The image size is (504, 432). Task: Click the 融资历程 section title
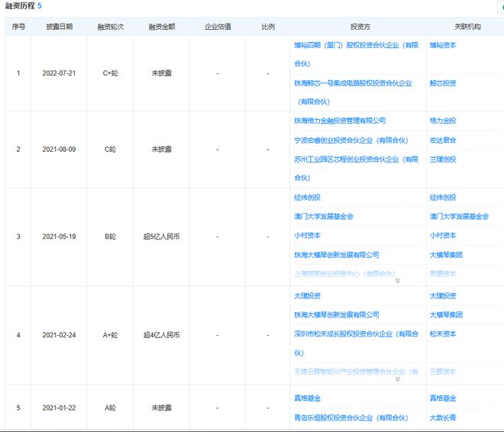click(20, 6)
